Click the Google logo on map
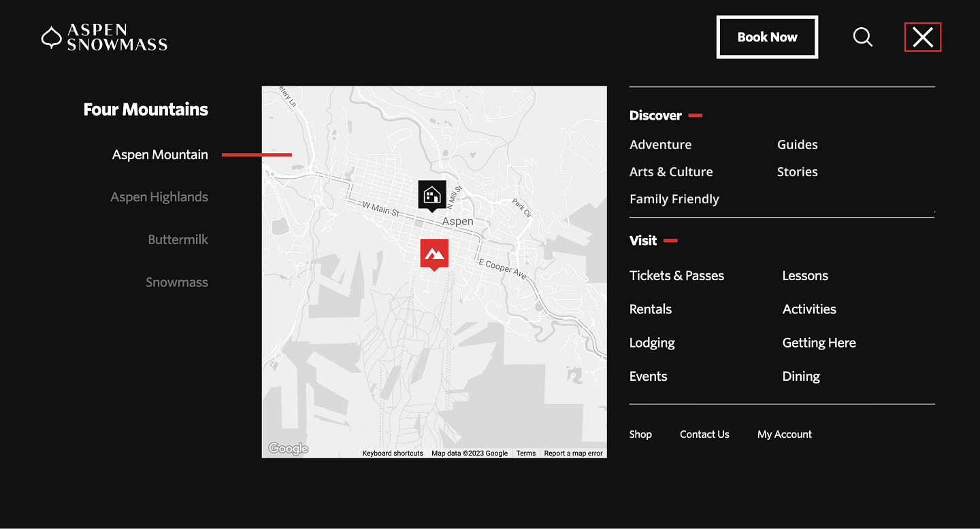980x529 pixels. click(288, 449)
